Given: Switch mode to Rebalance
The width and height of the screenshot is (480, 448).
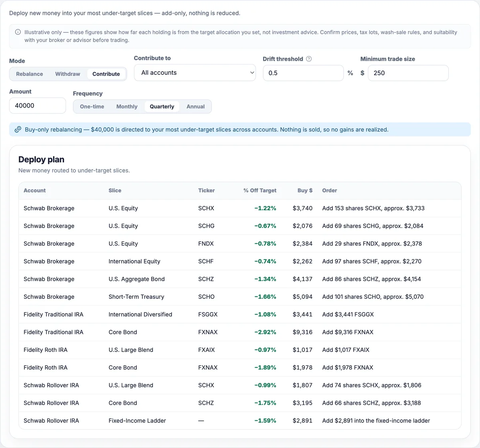Looking at the screenshot, I should tap(30, 74).
